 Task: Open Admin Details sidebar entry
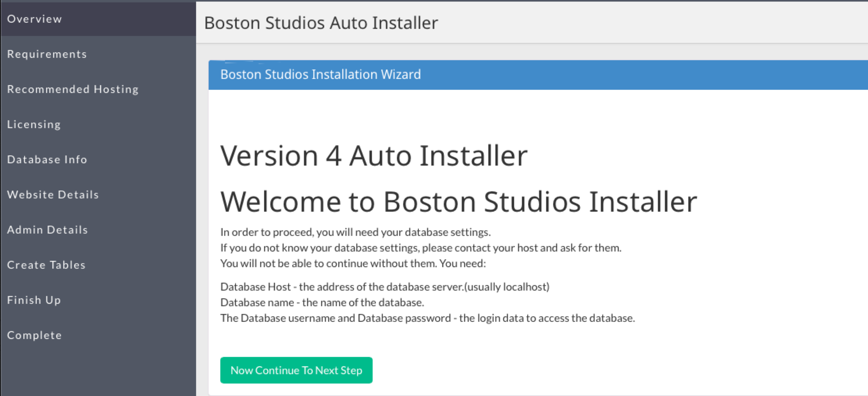coord(48,230)
